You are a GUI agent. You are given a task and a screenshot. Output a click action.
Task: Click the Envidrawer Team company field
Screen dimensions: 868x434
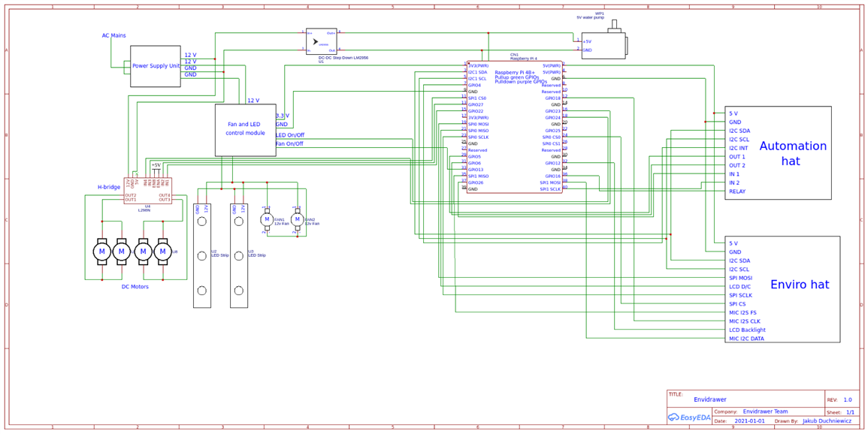click(x=764, y=411)
